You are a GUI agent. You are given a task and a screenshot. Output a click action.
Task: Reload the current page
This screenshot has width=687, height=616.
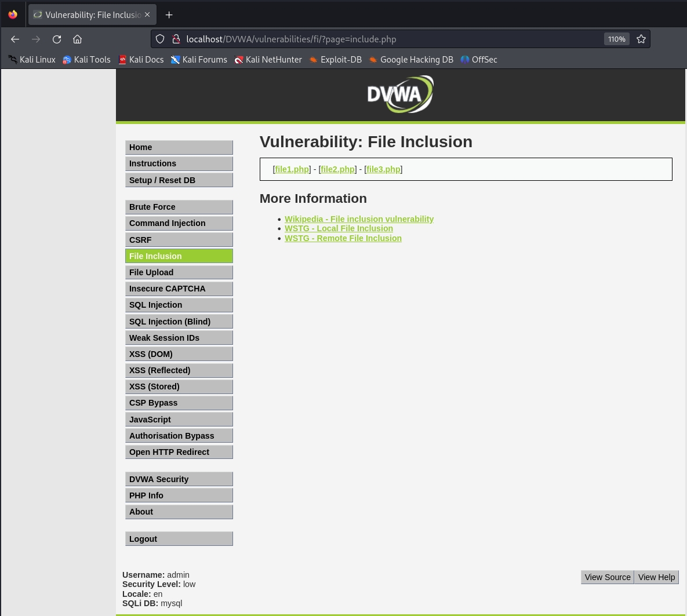coord(57,39)
